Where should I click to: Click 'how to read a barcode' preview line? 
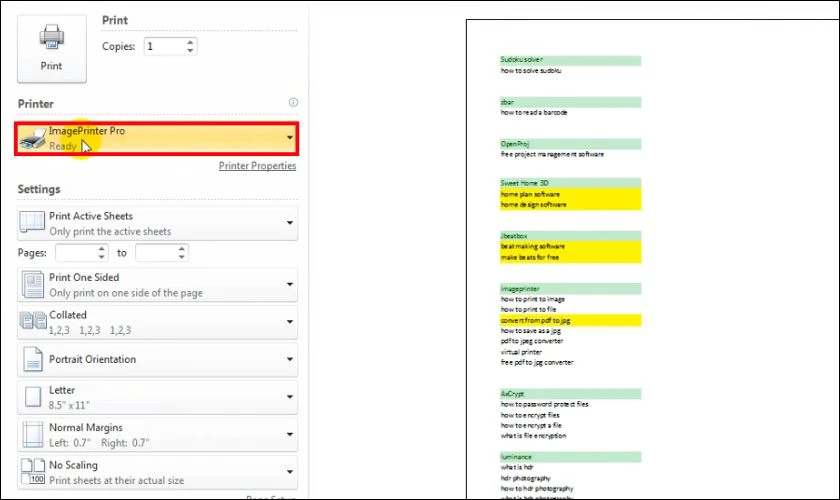point(534,112)
